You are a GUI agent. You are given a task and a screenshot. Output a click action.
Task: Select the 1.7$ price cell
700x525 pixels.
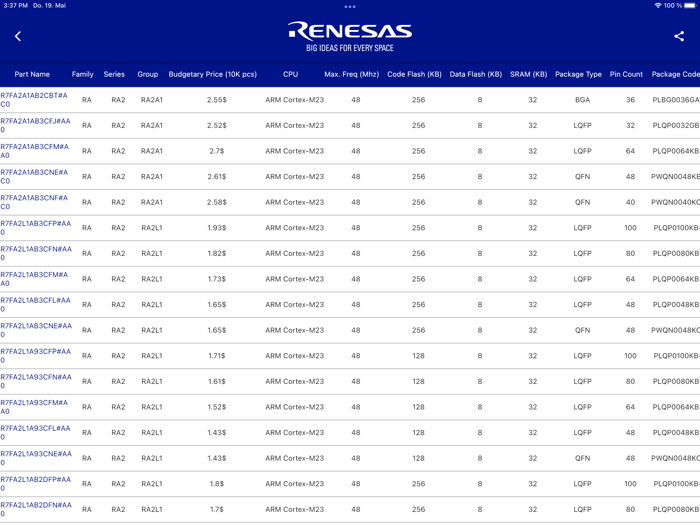coord(217,509)
